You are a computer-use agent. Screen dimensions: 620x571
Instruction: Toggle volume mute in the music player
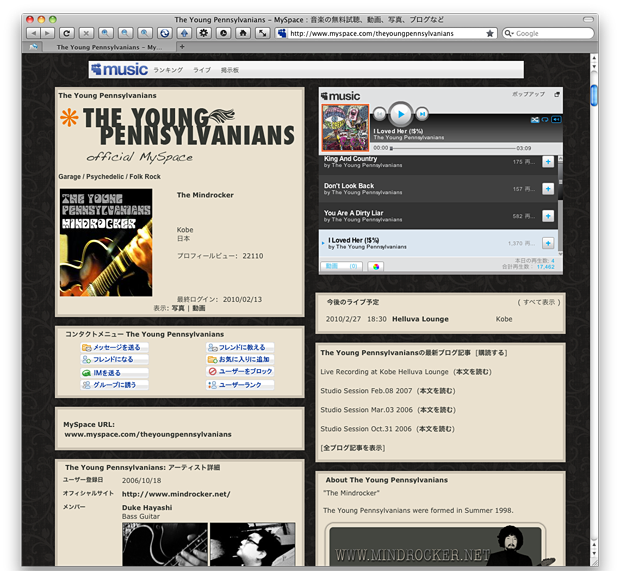pyautogui.click(x=556, y=120)
